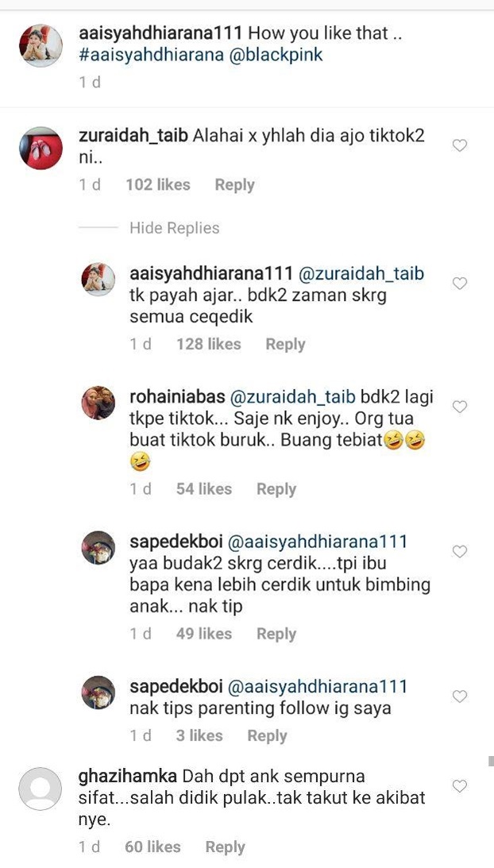Like zuraidah_taib's comment with heart icon

click(460, 145)
